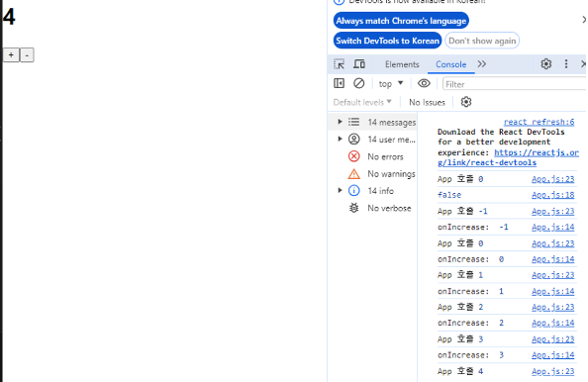Click the counter heading showing 4
The width and height of the screenshot is (588, 382).
tap(9, 17)
